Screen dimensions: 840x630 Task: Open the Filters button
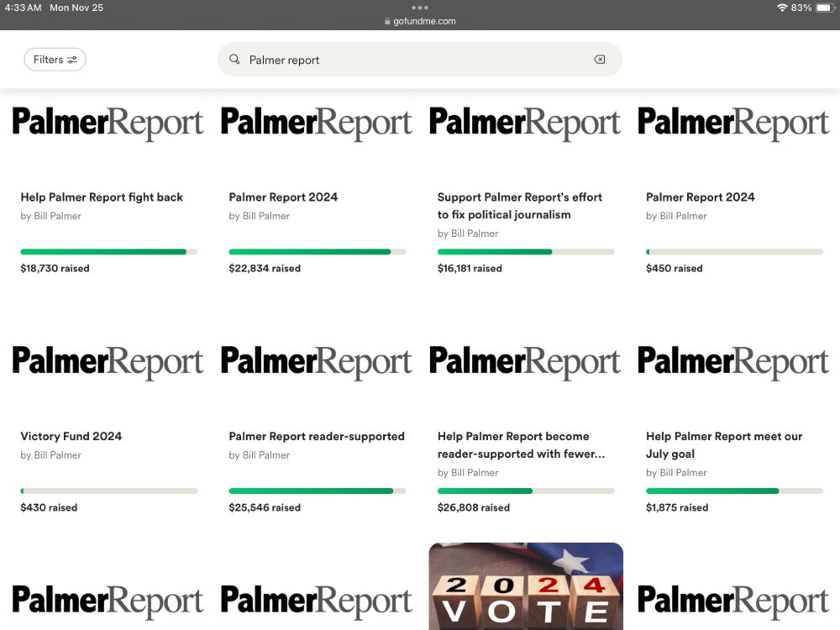55,60
